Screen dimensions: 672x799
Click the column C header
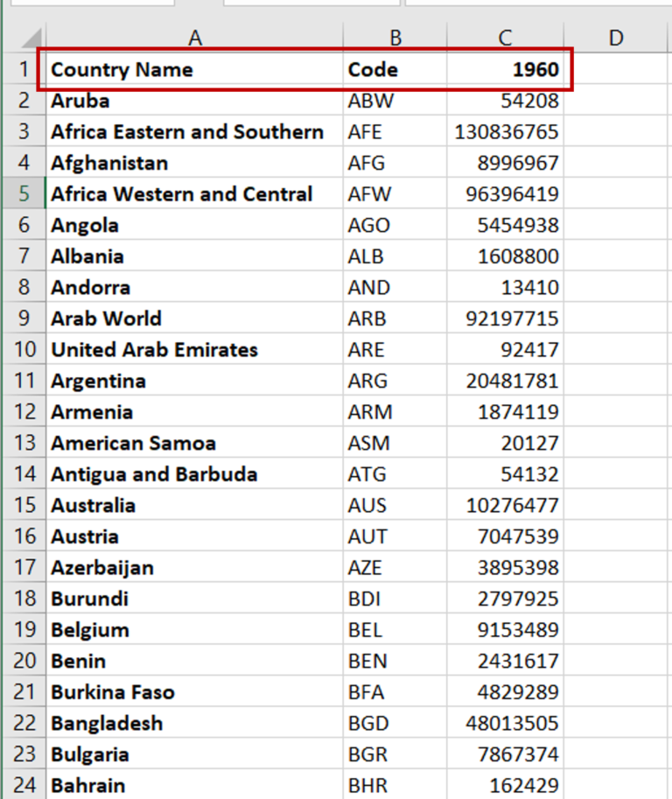(505, 37)
